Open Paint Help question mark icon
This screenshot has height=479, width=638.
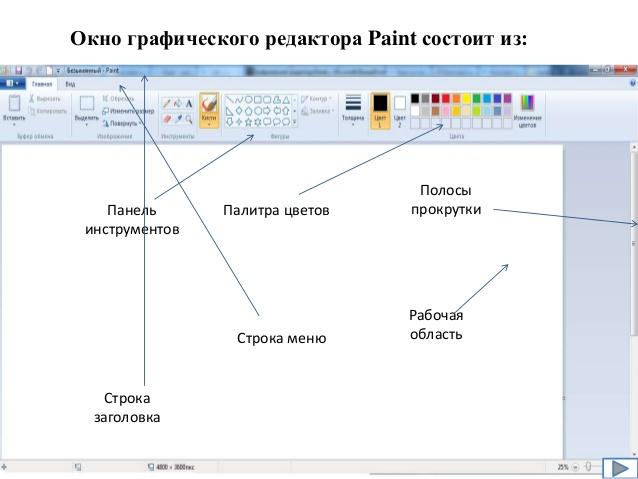point(633,83)
